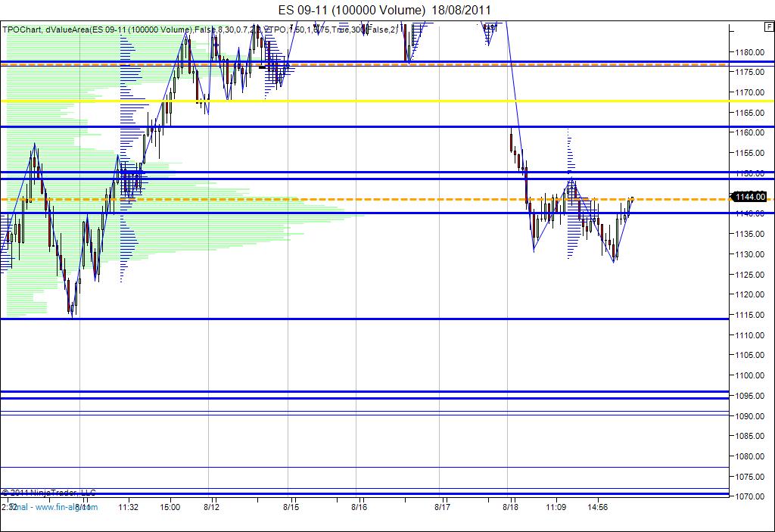Screen dimensions: 775x532
Task: Click the 8/12 date axis label
Action: 212,507
